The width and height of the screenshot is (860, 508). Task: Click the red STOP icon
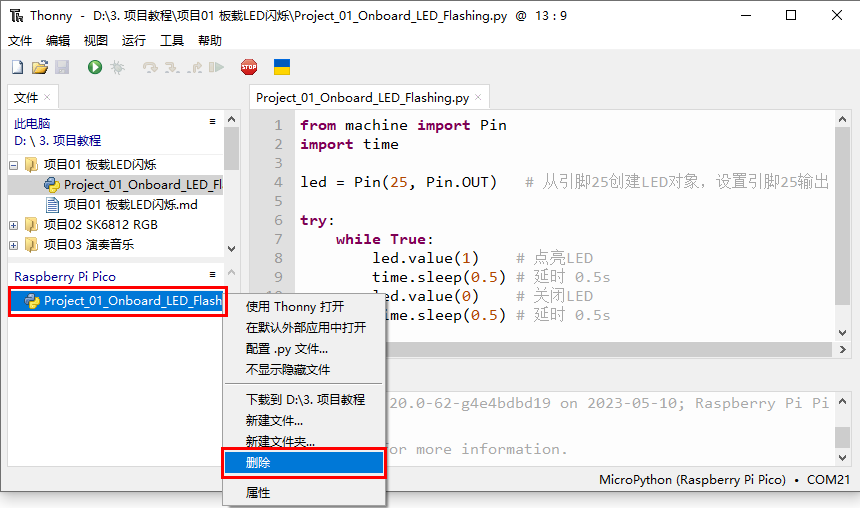[249, 67]
